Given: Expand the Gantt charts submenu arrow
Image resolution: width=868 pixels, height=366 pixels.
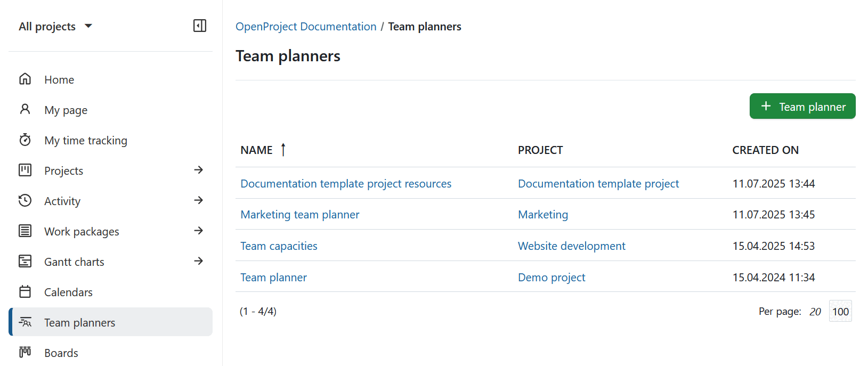Looking at the screenshot, I should point(199,261).
